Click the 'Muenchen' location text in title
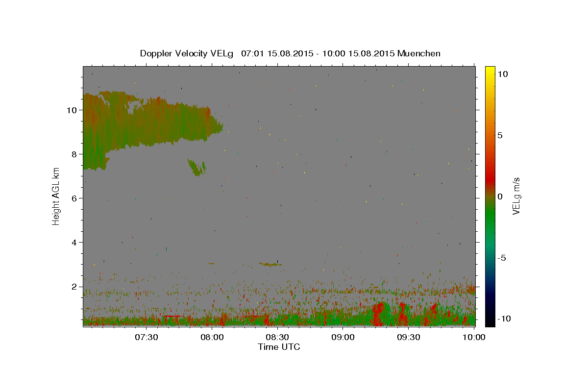This screenshot has height=392, width=588. pos(419,53)
